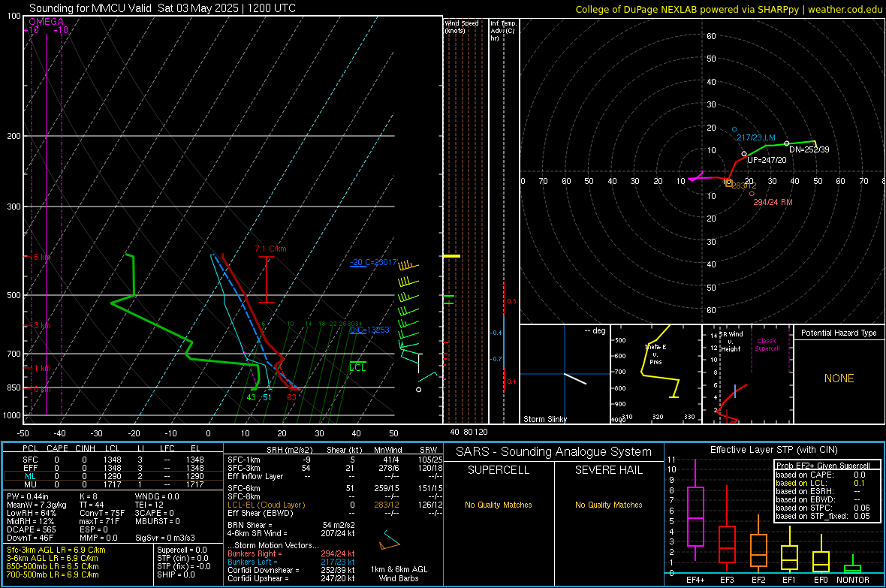Image resolution: width=886 pixels, height=588 pixels.
Task: Click the PW = 0.44in value
Action: [28, 496]
